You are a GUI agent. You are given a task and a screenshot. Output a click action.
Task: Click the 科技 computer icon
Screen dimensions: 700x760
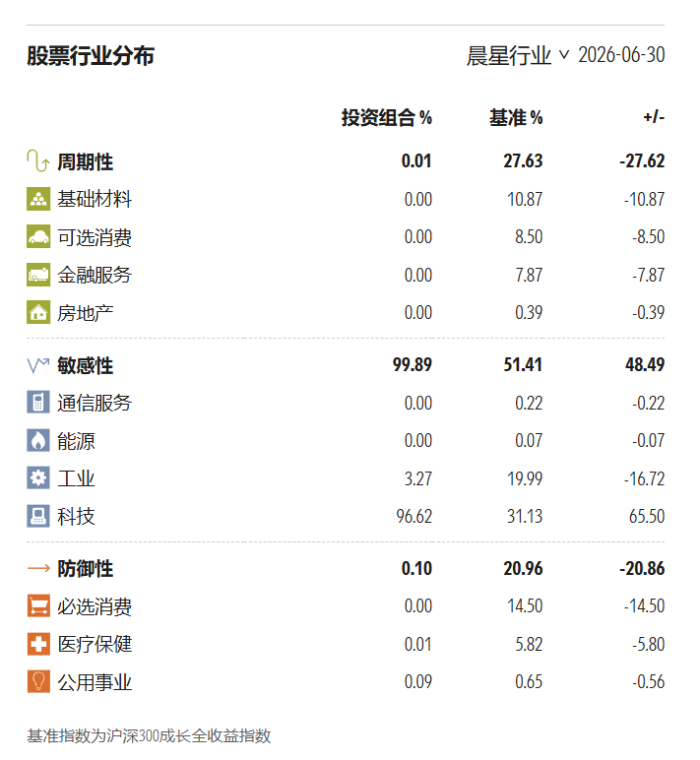tap(38, 516)
